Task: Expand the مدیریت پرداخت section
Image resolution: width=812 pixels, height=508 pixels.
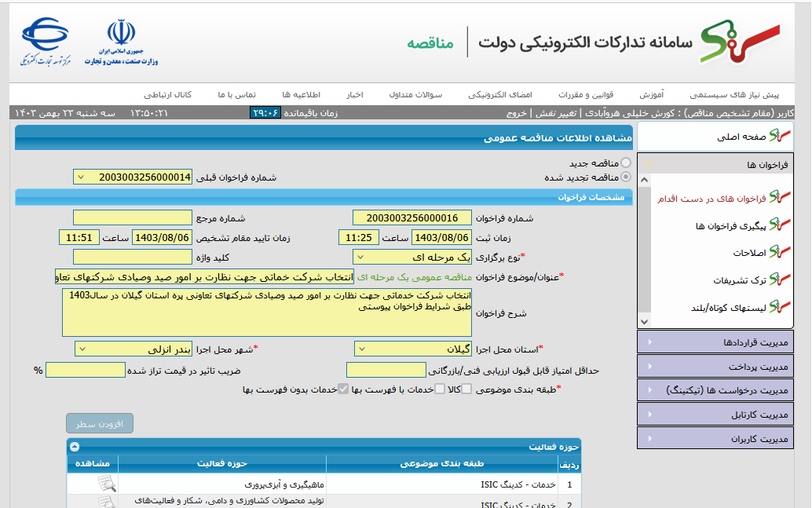Action: (x=715, y=366)
